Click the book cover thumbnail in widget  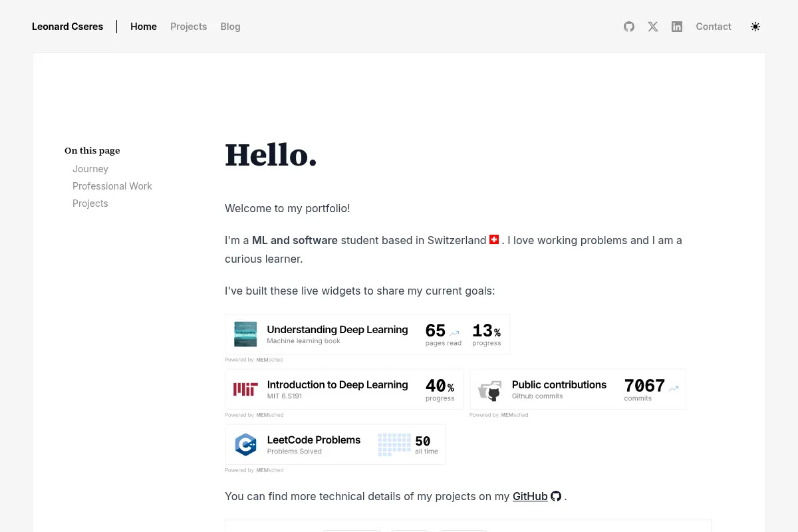pos(245,334)
